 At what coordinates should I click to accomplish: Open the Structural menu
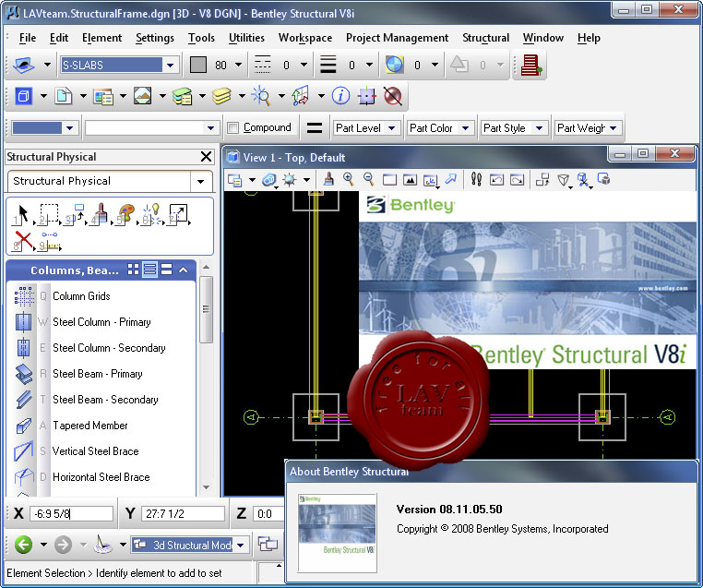(x=485, y=38)
